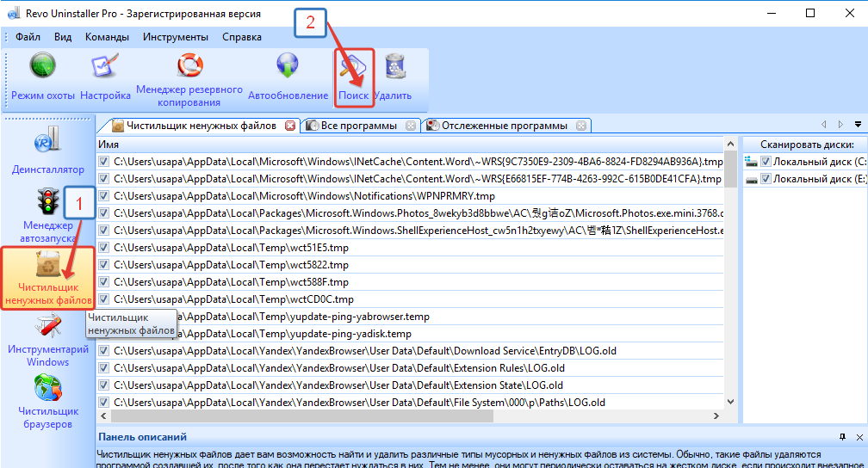
Task: Close the Все программы tab
Action: coord(411,126)
